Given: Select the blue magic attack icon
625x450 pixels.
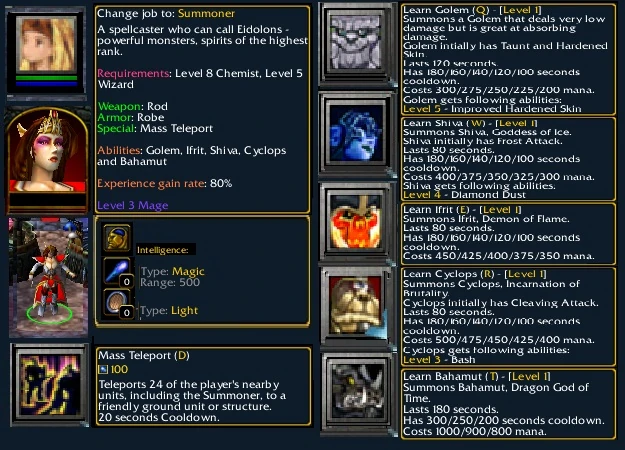Looking at the screenshot, I should click(117, 271).
